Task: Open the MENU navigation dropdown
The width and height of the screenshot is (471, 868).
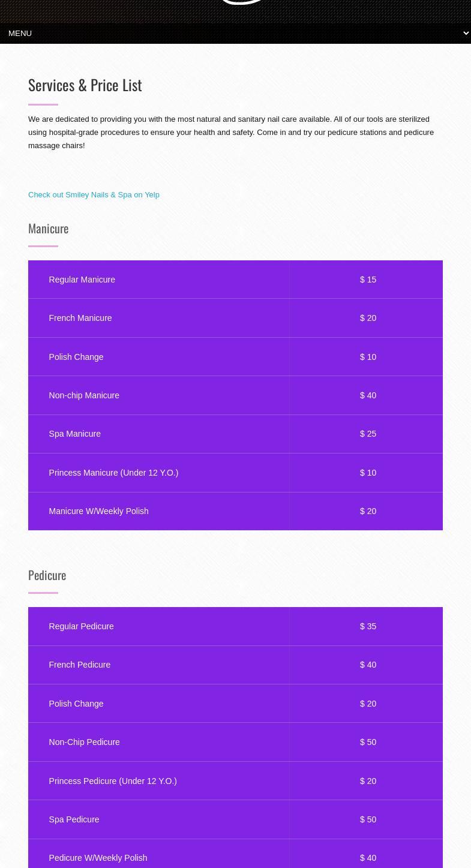Action: tap(235, 34)
